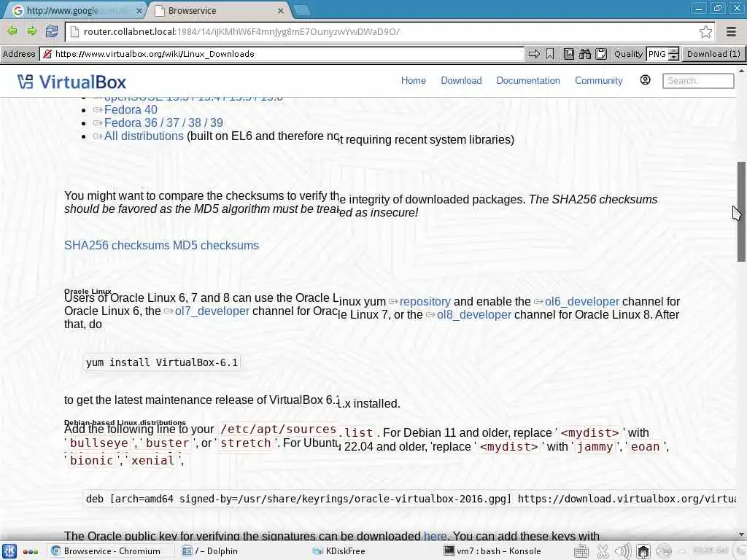Screen dimensions: 747x560
Task: Open the scissors Klipper tray icon
Action: coord(603,551)
